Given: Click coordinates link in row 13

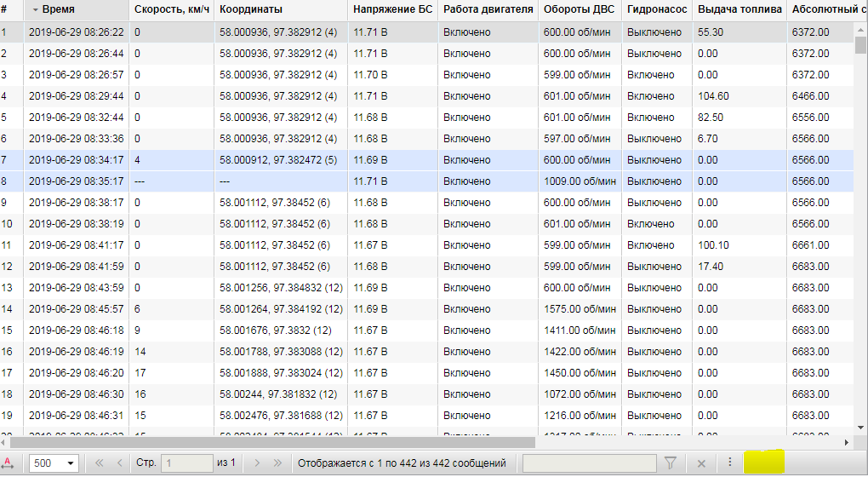Looking at the screenshot, I should click(x=280, y=288).
